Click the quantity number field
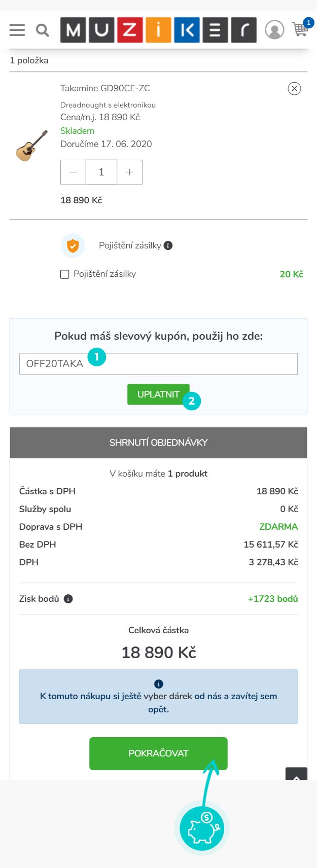 click(x=101, y=172)
